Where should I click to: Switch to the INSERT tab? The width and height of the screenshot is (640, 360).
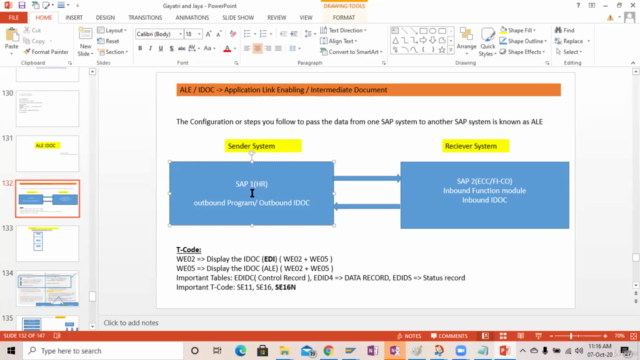(x=74, y=18)
